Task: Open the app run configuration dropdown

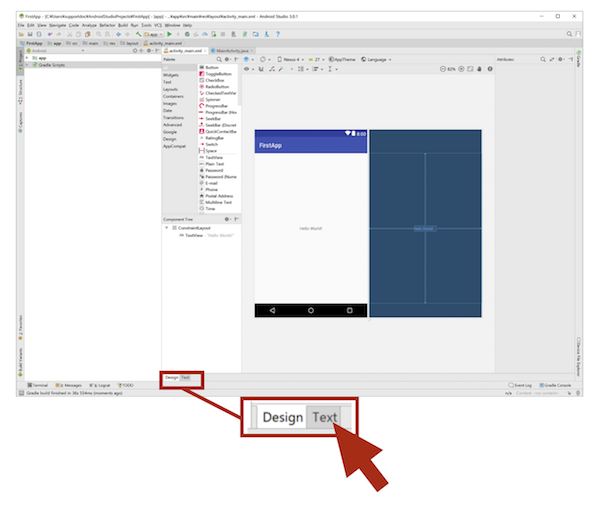Action: tap(154, 34)
